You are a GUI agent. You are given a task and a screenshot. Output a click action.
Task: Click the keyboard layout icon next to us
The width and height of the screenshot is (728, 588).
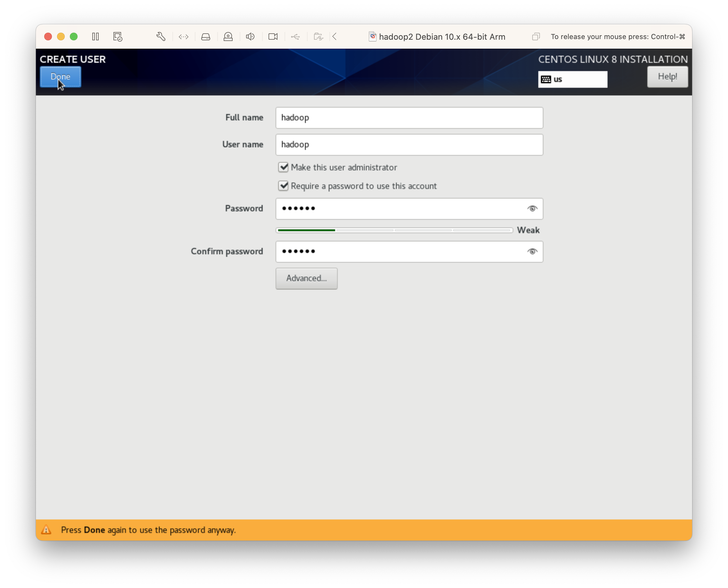point(546,79)
